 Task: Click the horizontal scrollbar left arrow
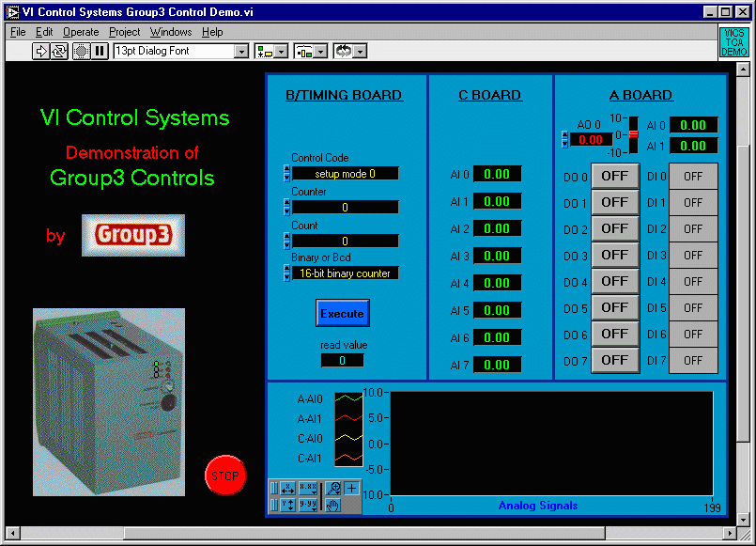click(x=13, y=533)
